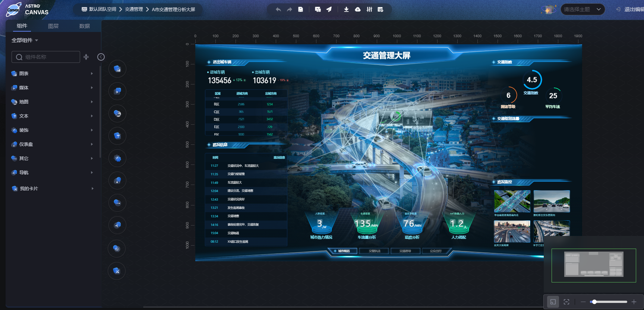Toggle the minimap panel button

[x=553, y=302]
